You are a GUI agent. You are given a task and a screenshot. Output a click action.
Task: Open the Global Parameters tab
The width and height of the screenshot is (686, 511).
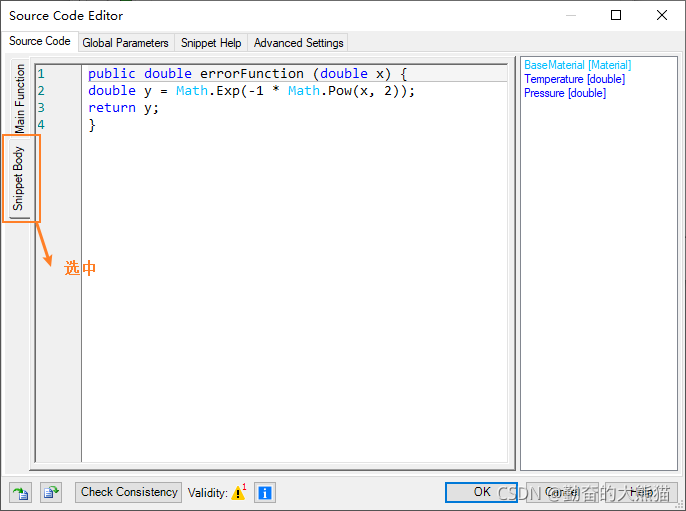(126, 43)
